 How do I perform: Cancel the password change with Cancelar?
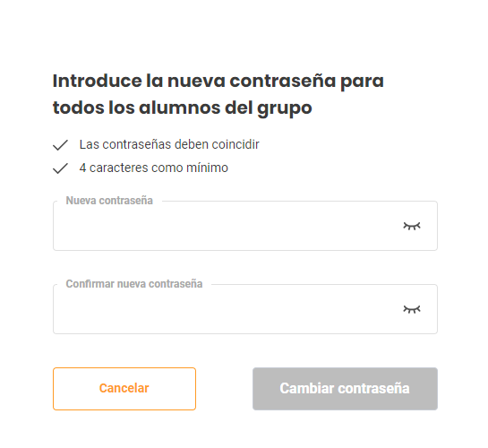click(x=124, y=389)
